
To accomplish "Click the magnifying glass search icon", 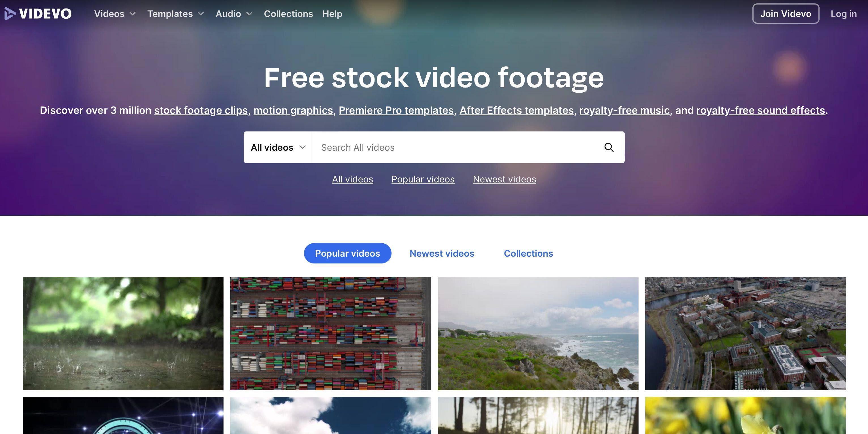I will click(x=609, y=147).
